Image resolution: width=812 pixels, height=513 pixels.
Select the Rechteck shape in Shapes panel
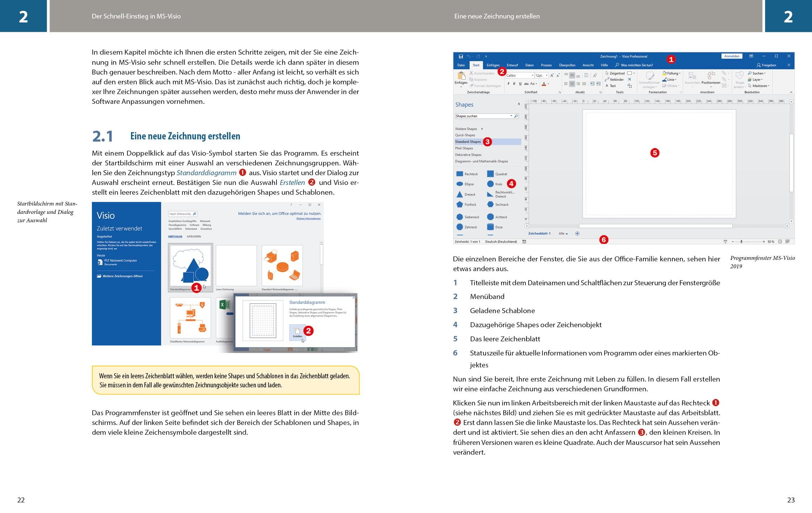tap(469, 174)
